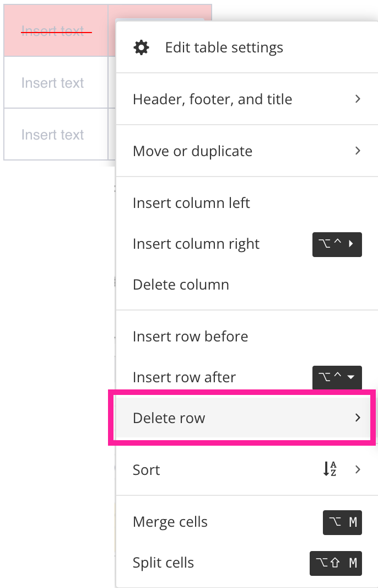Select Delete column
Viewport: 378px width, 588px height.
coord(181,285)
